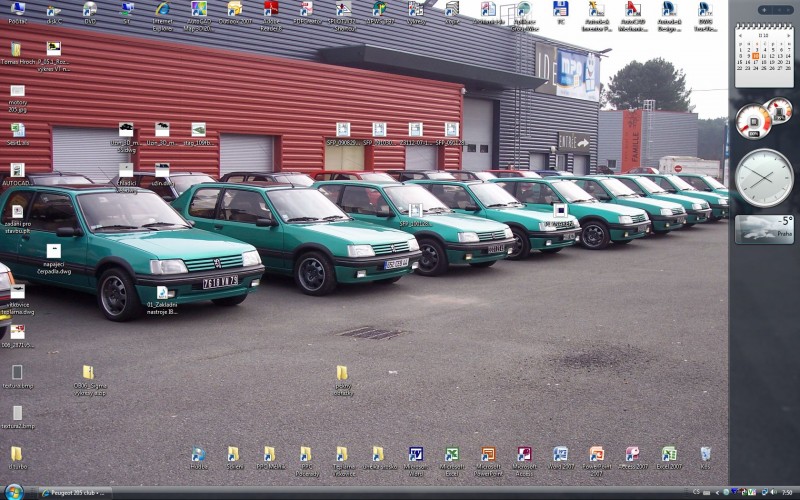Open the Počítač computer icon
This screenshot has width=800, height=500.
17,10
